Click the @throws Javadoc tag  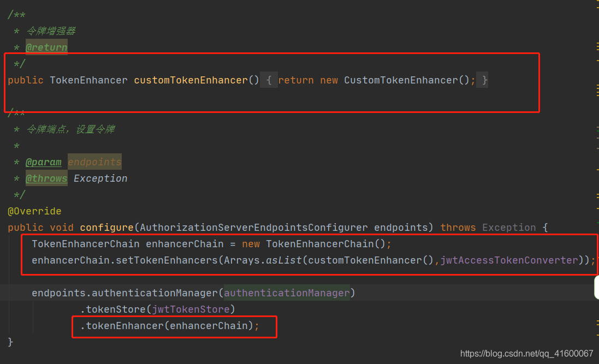(46, 178)
